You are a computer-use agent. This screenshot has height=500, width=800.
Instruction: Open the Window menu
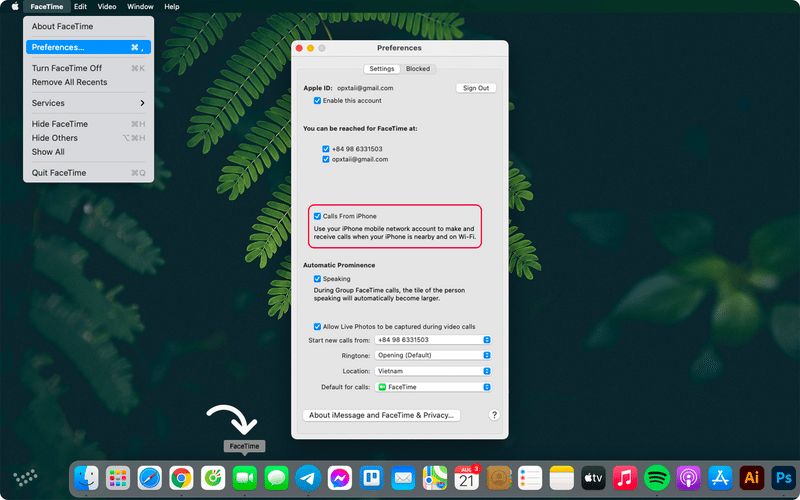140,7
